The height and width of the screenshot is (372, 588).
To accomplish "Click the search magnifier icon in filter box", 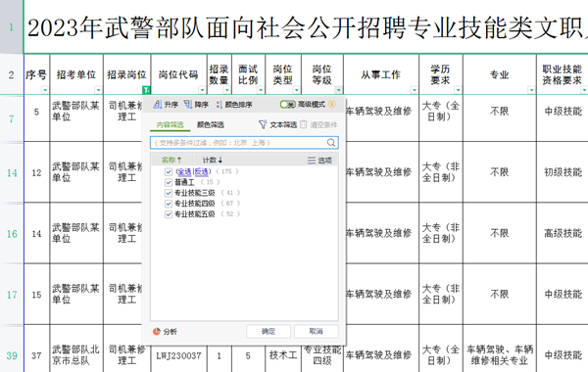I will (x=331, y=142).
